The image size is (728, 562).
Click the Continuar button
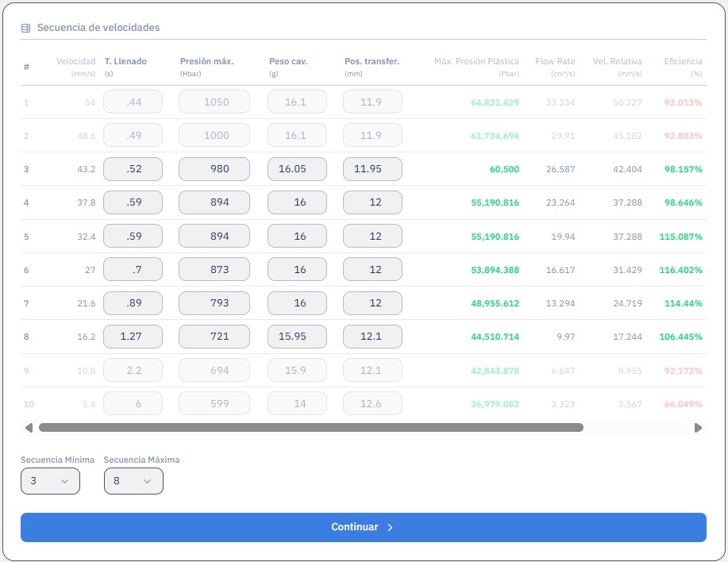[363, 527]
